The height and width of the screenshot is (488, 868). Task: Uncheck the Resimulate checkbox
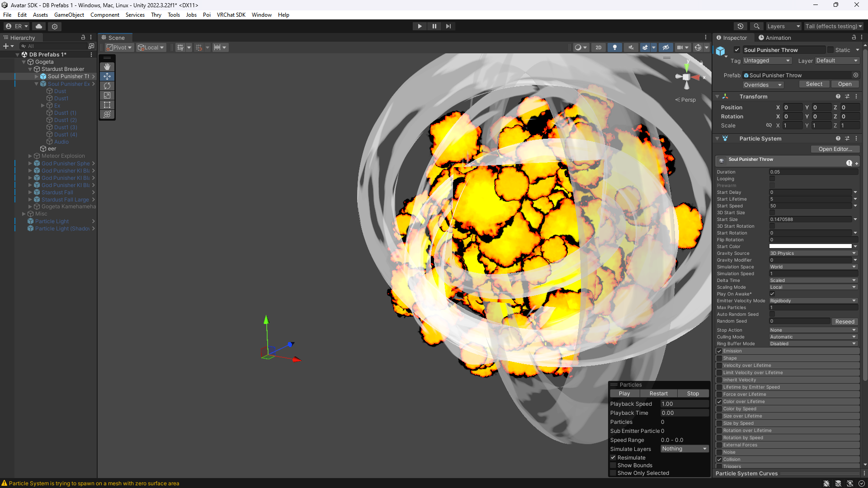click(613, 458)
